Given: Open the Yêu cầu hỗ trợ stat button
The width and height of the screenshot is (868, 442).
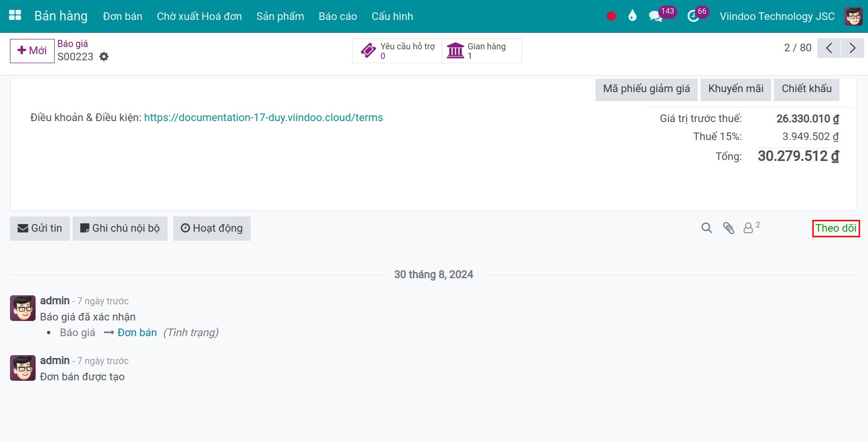Looking at the screenshot, I should pyautogui.click(x=397, y=51).
